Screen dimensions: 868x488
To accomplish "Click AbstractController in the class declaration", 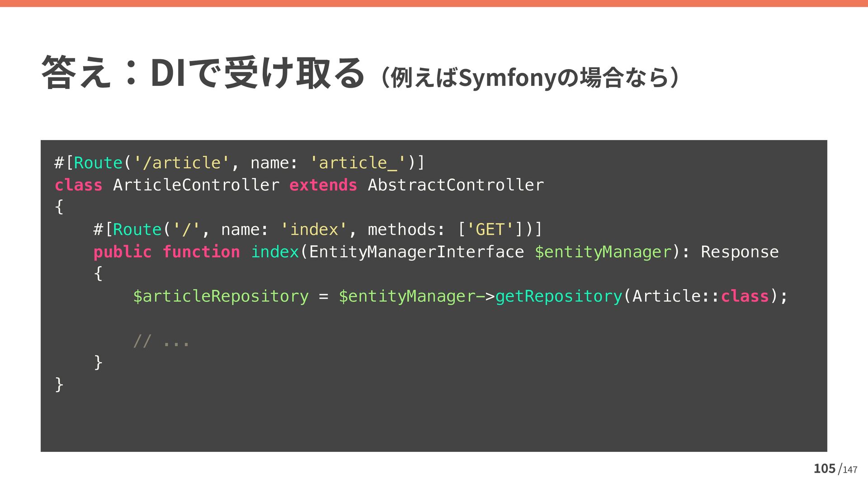I will tap(455, 185).
